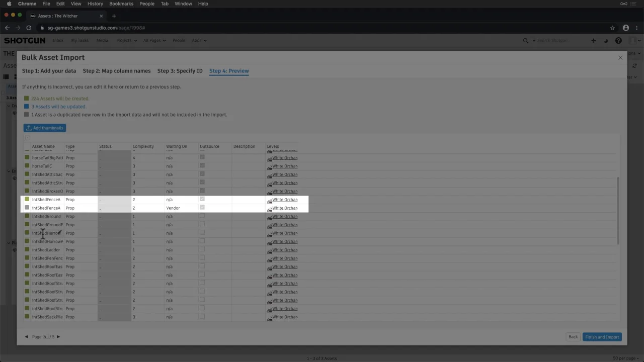Reload the page with the refresh icon

29,28
